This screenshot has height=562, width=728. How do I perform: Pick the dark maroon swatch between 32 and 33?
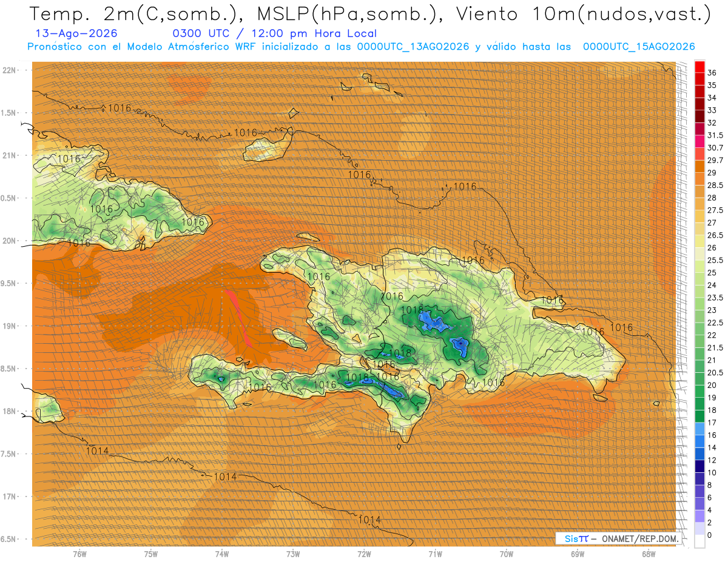pyautogui.click(x=699, y=116)
